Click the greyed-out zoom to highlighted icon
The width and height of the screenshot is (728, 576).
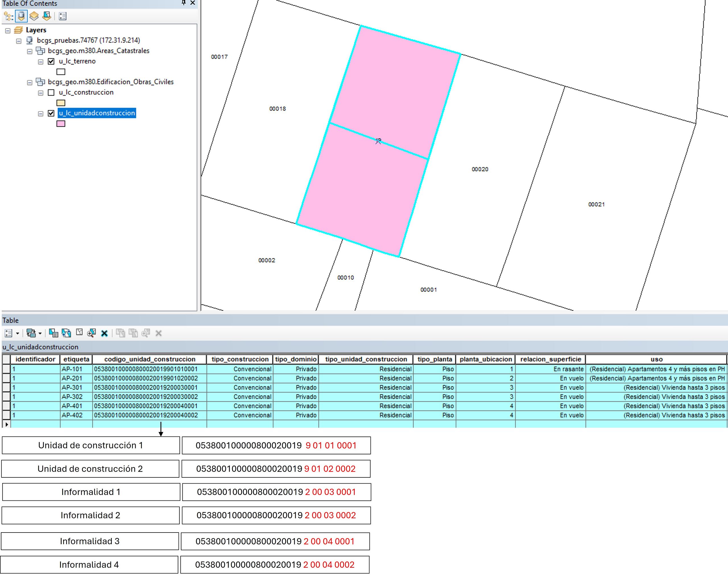(146, 333)
